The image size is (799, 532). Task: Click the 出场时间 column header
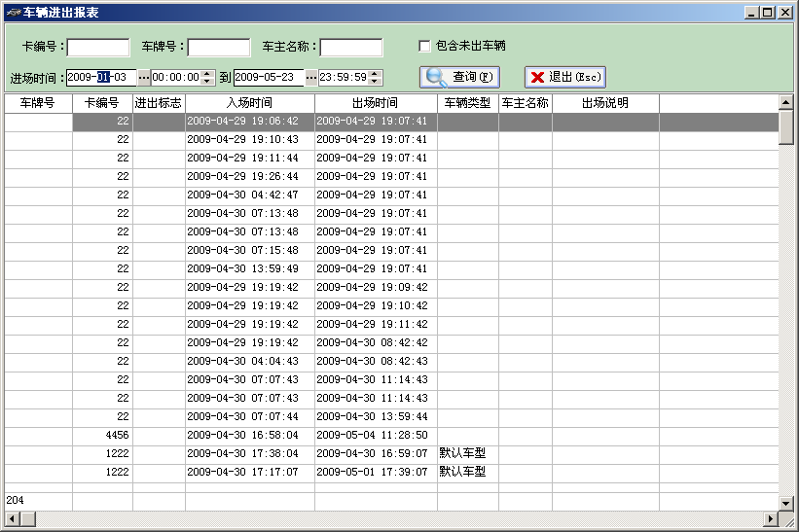coord(376,103)
